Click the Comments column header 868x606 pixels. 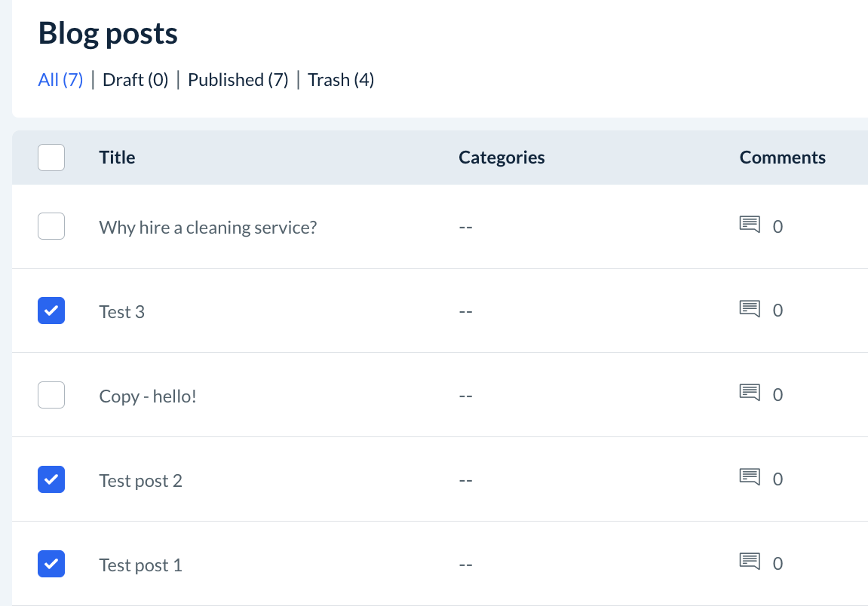[782, 158]
